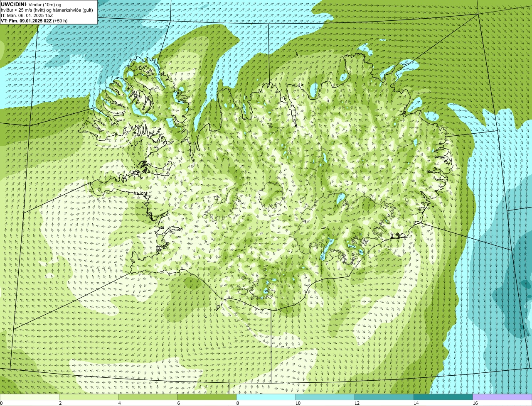Click the purple above-16 m/s legend swatch
The width and height of the screenshot is (532, 406).
pyautogui.click(x=502, y=397)
